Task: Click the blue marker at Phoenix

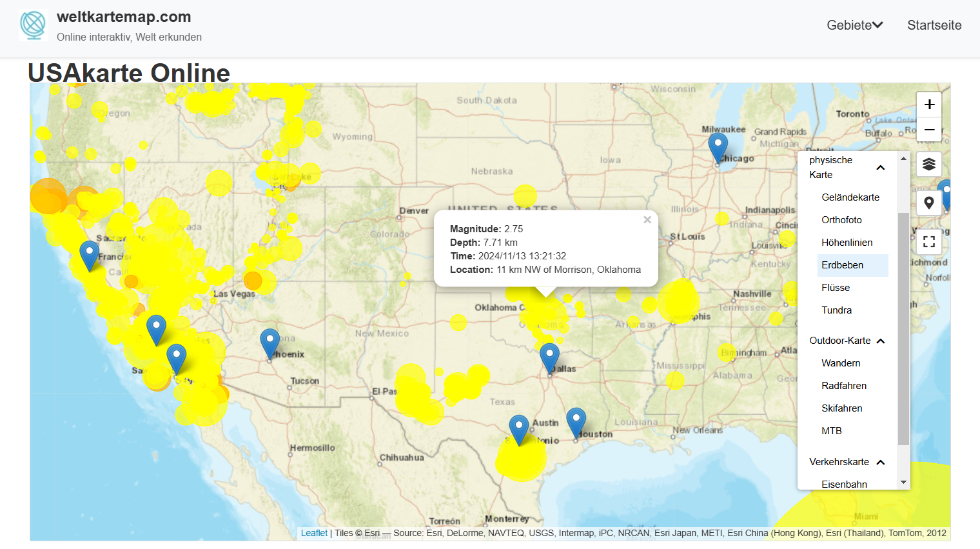Action: (x=269, y=343)
